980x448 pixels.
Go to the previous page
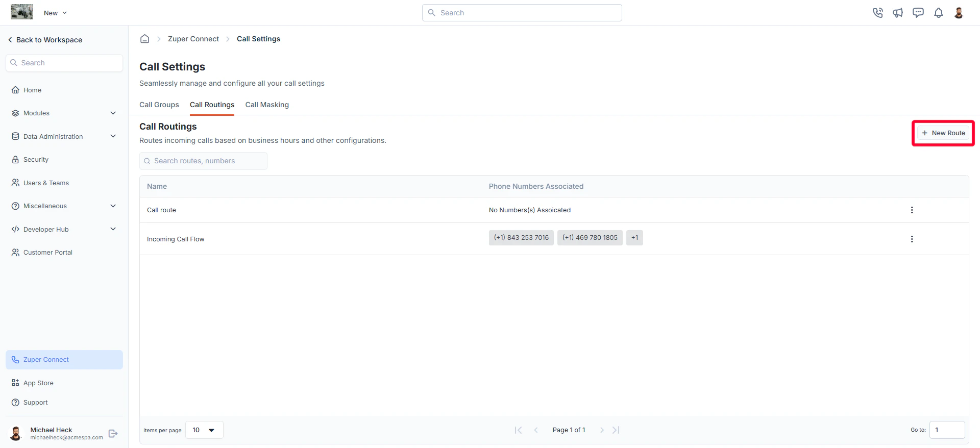[536, 430]
